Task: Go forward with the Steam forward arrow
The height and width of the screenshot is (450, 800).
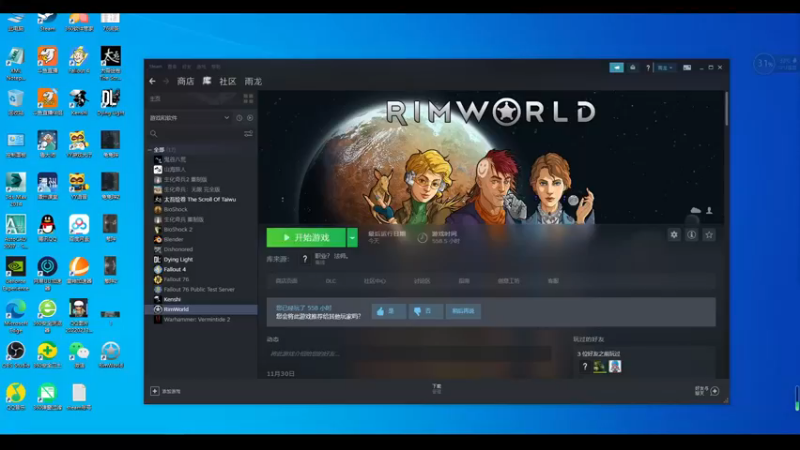Action: coord(166,81)
